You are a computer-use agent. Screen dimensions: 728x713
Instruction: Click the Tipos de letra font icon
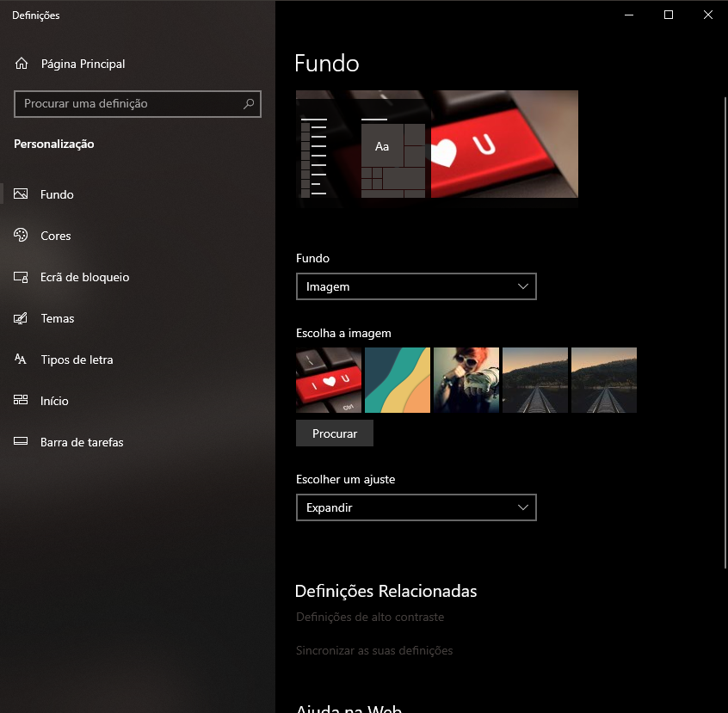21,360
